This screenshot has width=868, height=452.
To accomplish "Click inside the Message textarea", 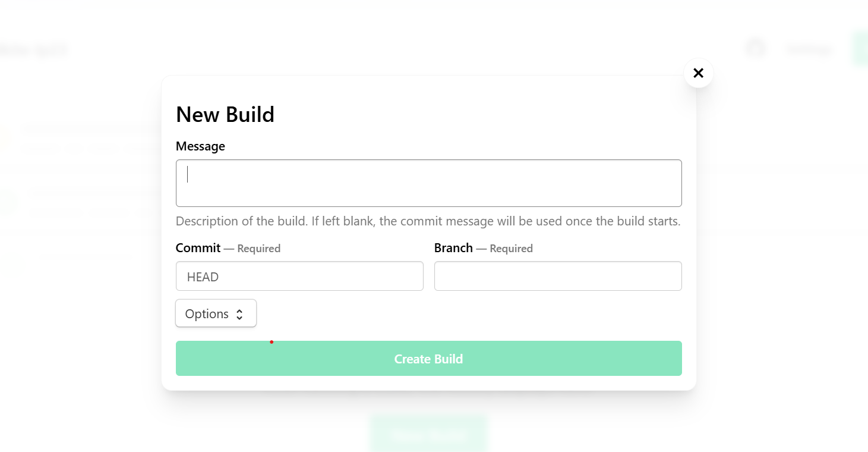I will click(x=429, y=183).
